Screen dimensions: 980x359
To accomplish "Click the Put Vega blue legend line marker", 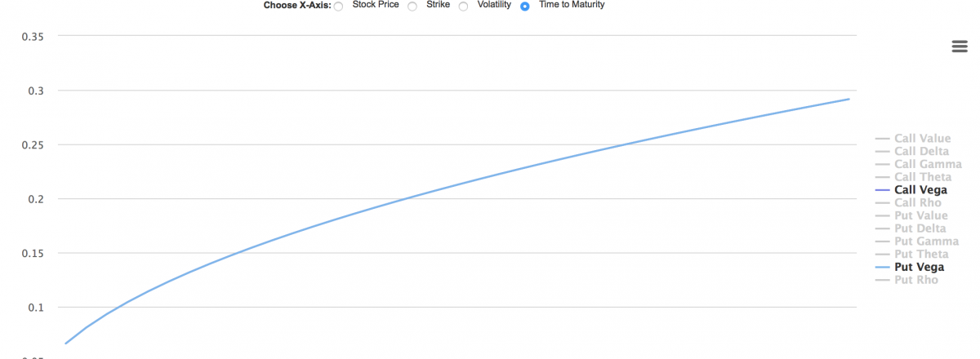I will pos(882,267).
